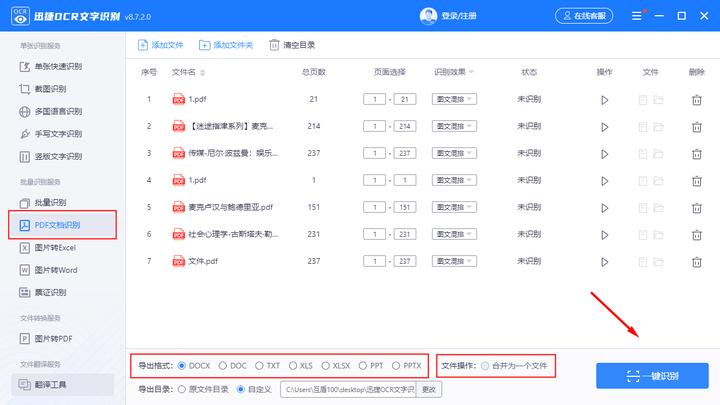The width and height of the screenshot is (720, 405).
Task: Change the export directory path
Action: (x=428, y=389)
